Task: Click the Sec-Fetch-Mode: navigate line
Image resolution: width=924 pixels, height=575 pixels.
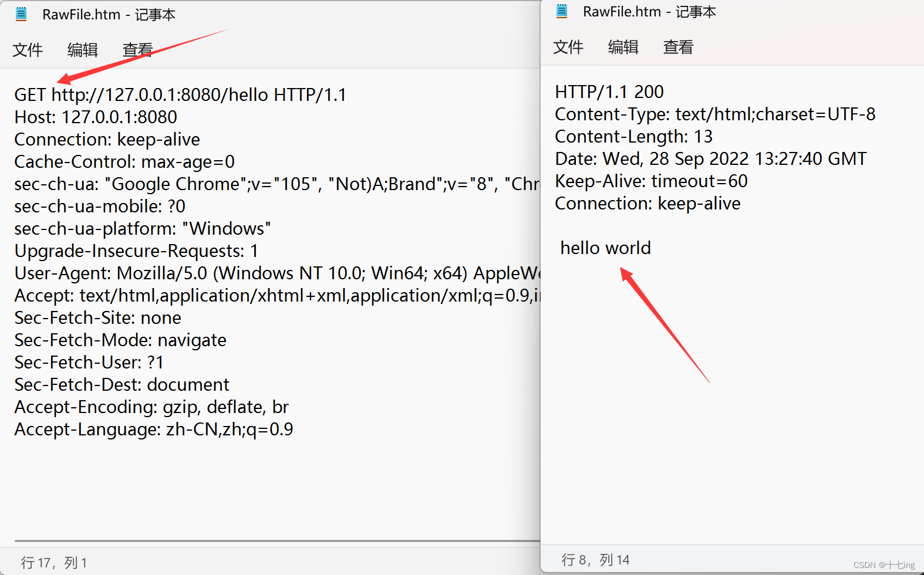Action: tap(120, 340)
